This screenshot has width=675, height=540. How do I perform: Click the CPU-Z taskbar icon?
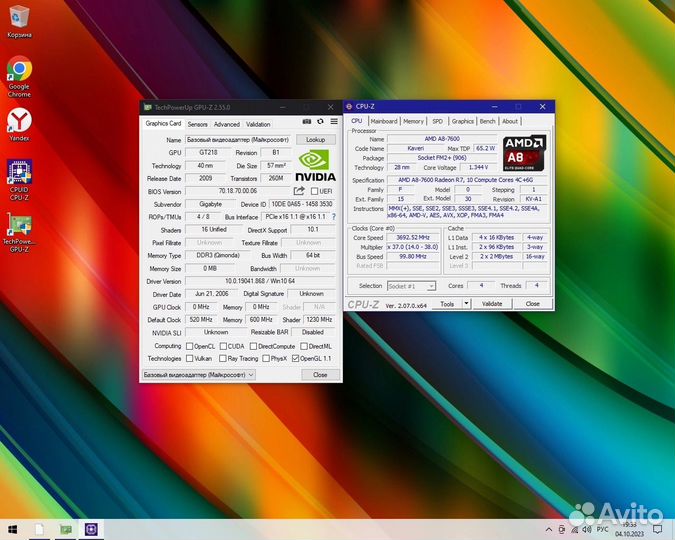click(91, 530)
